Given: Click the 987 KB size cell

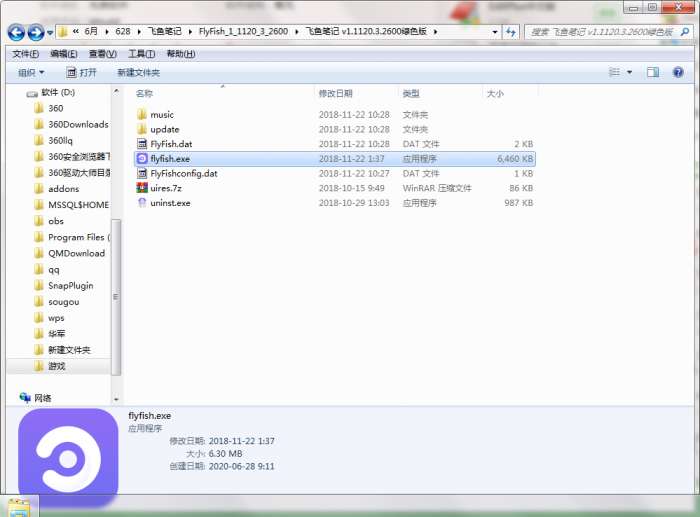Looking at the screenshot, I should click(x=518, y=203).
